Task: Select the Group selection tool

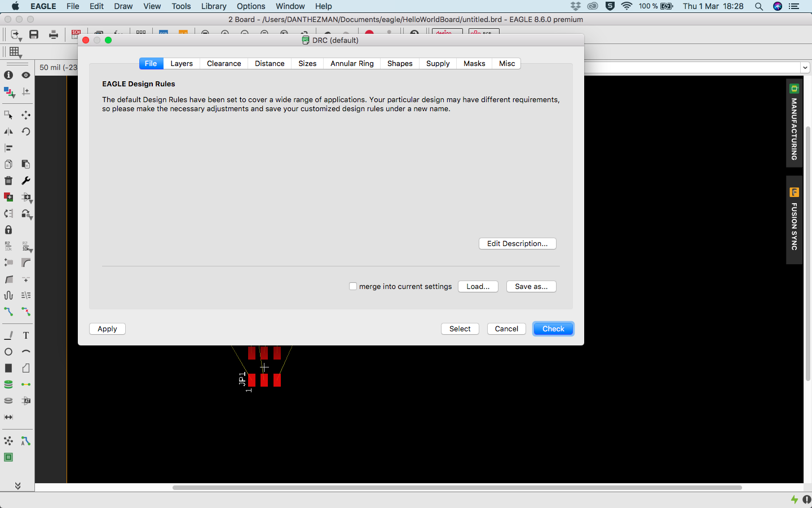Action: (8, 115)
